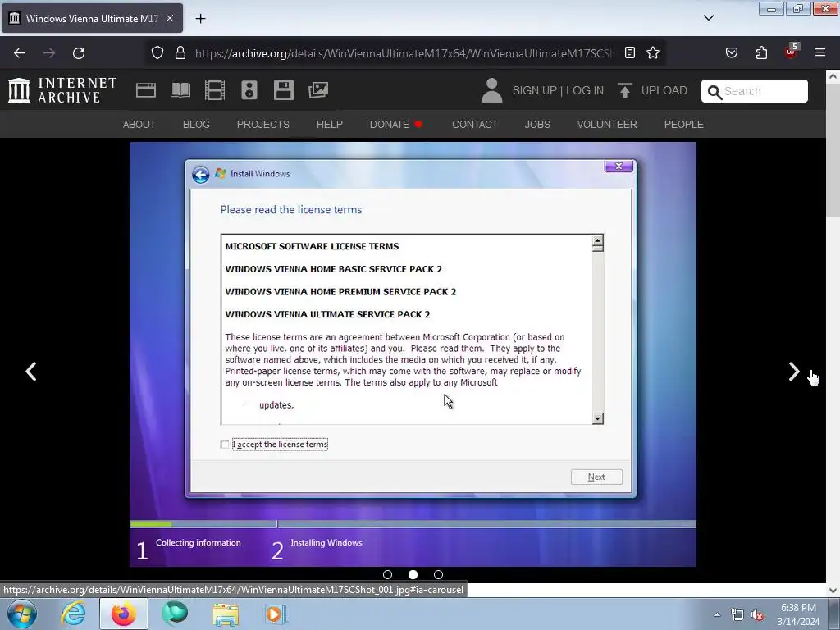
Task: Click the UPLOAD link
Action: (x=664, y=90)
